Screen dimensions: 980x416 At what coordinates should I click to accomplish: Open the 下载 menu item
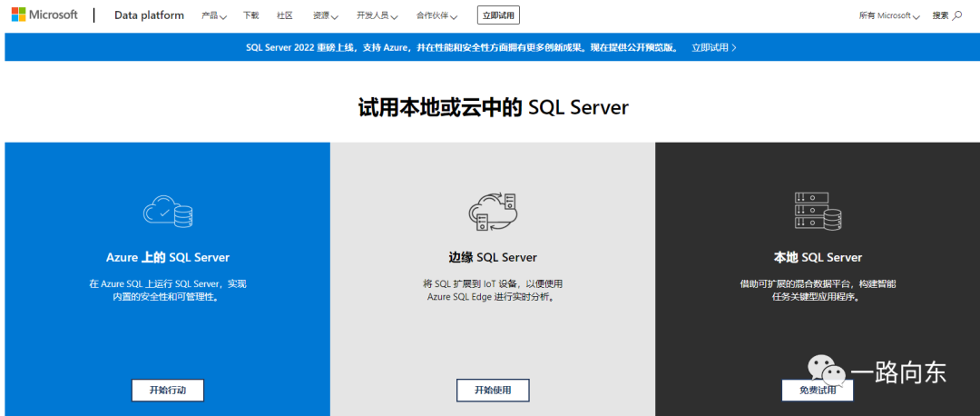pyautogui.click(x=250, y=15)
